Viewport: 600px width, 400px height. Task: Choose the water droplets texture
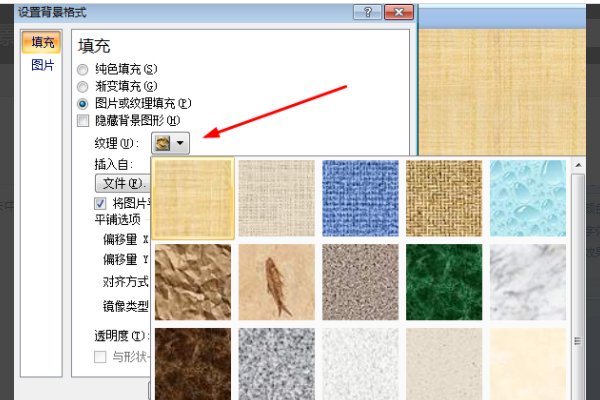tap(528, 198)
